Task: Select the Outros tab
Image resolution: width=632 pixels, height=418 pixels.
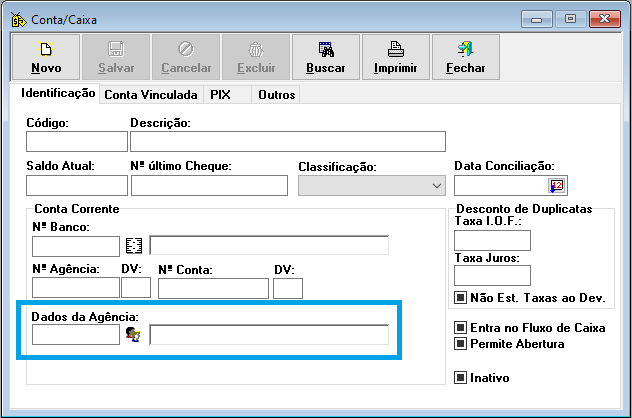Action: tap(275, 95)
